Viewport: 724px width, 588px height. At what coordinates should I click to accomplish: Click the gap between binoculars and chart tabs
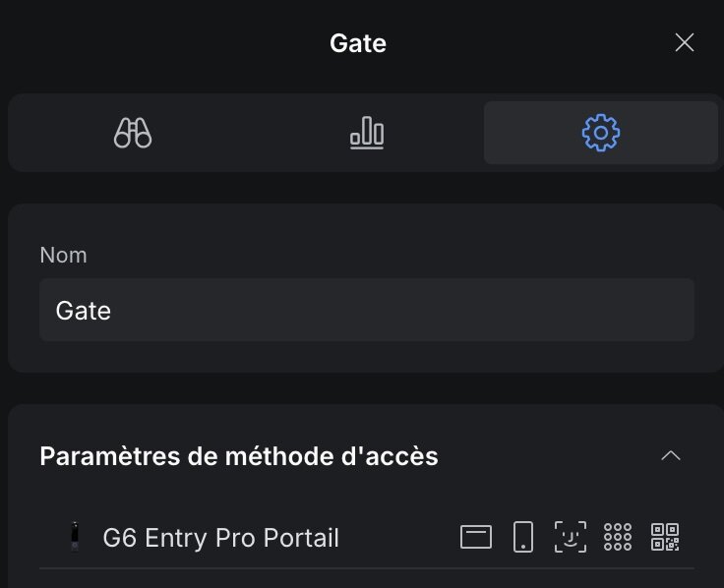coord(250,133)
